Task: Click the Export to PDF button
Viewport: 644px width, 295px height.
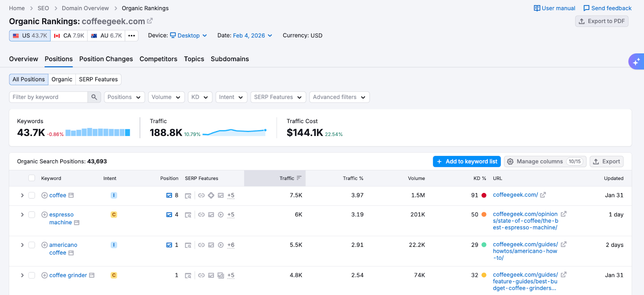Action: click(x=602, y=21)
